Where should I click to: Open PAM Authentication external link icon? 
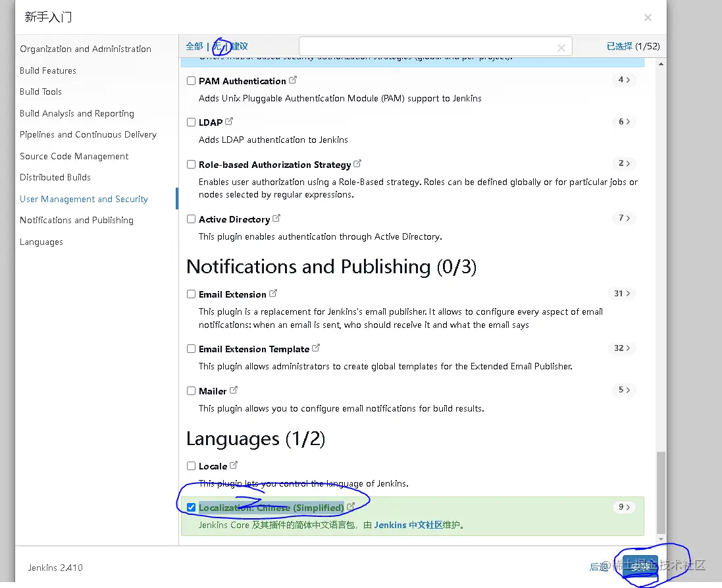tap(293, 80)
